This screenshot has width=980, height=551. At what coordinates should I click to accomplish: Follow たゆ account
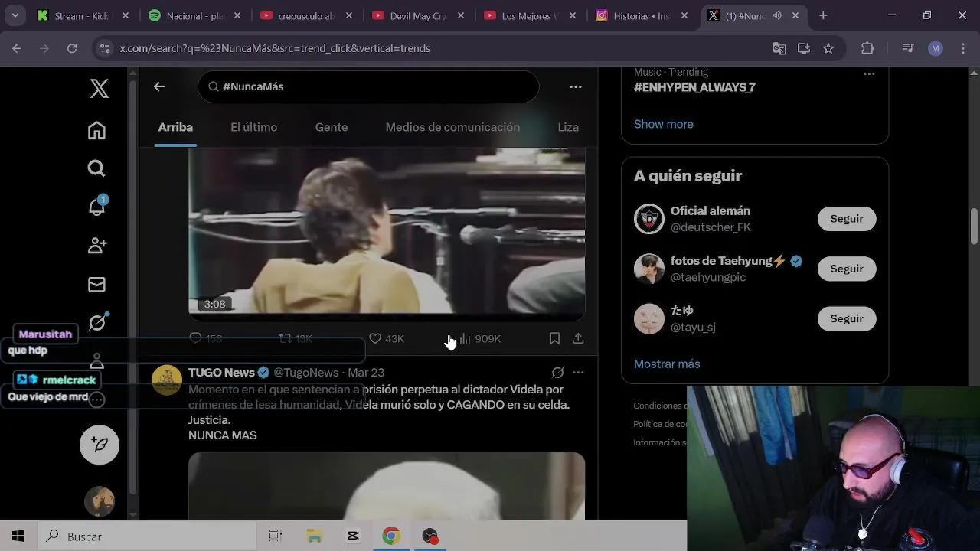[847, 319]
